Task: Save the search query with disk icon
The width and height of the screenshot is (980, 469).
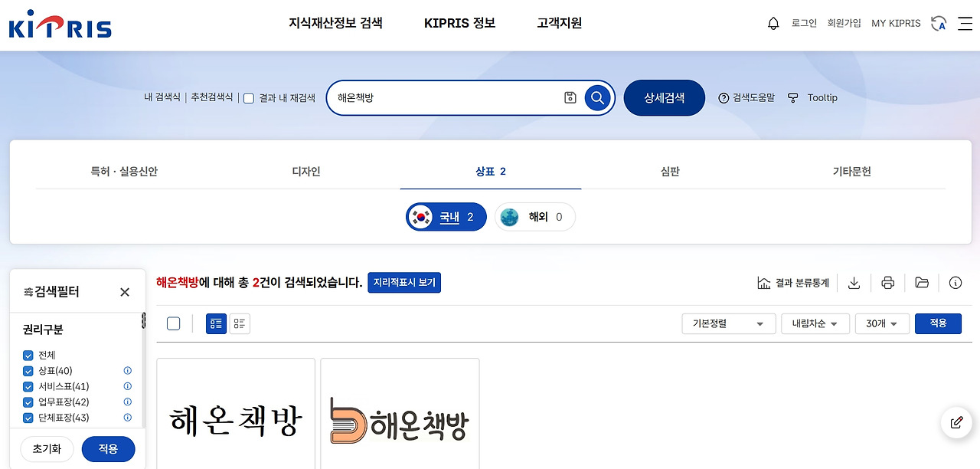Action: tap(570, 98)
